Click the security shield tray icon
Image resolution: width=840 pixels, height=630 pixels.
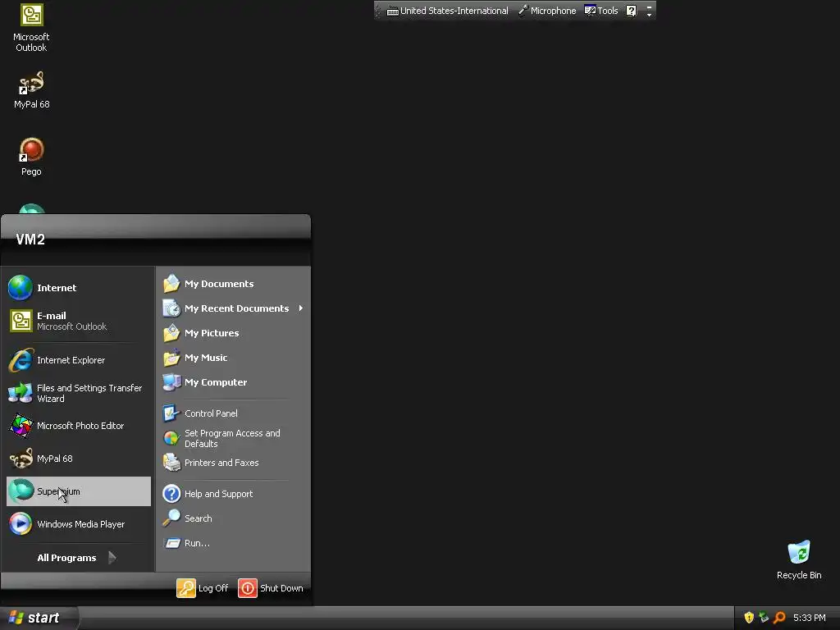749,618
